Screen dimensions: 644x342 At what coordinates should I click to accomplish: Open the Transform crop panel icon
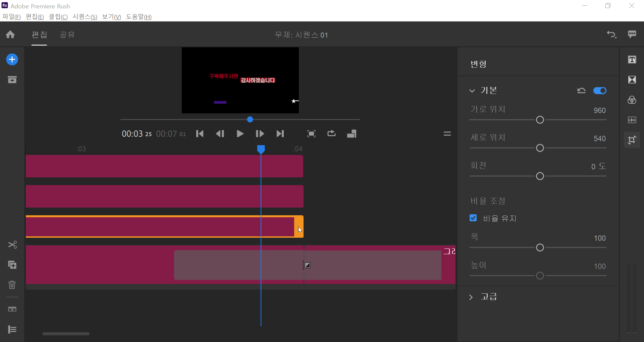(632, 140)
